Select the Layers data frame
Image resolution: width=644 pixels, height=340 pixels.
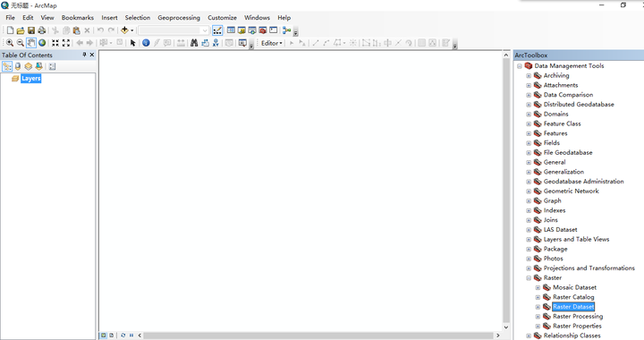(x=30, y=79)
